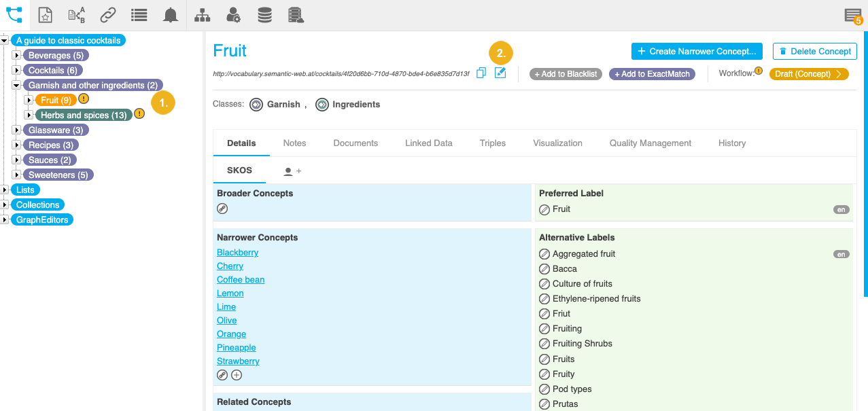The width and height of the screenshot is (868, 411).
Task: Open the bell notifications icon
Action: (171, 15)
